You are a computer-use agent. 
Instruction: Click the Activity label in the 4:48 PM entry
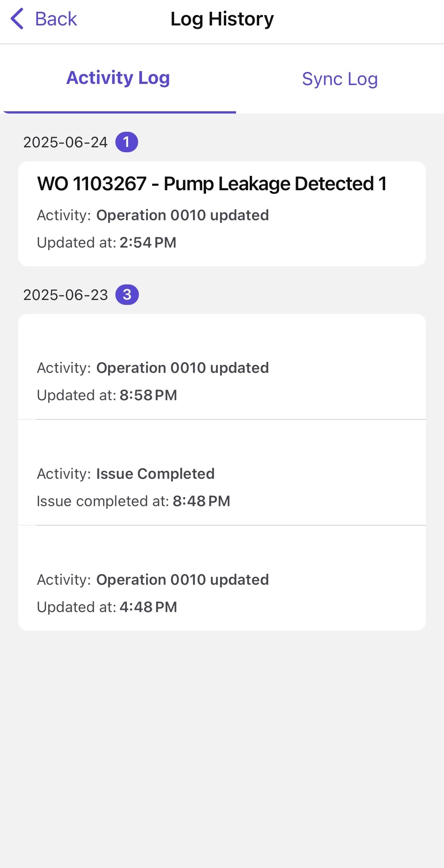(63, 580)
